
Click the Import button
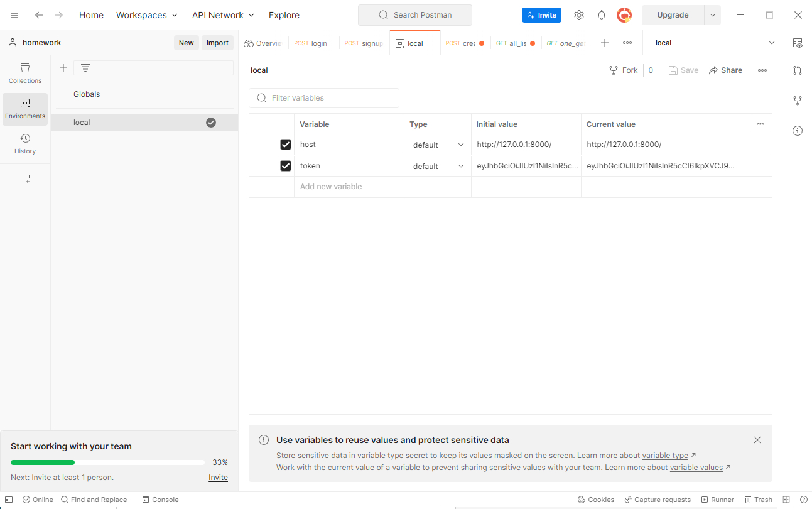(217, 43)
